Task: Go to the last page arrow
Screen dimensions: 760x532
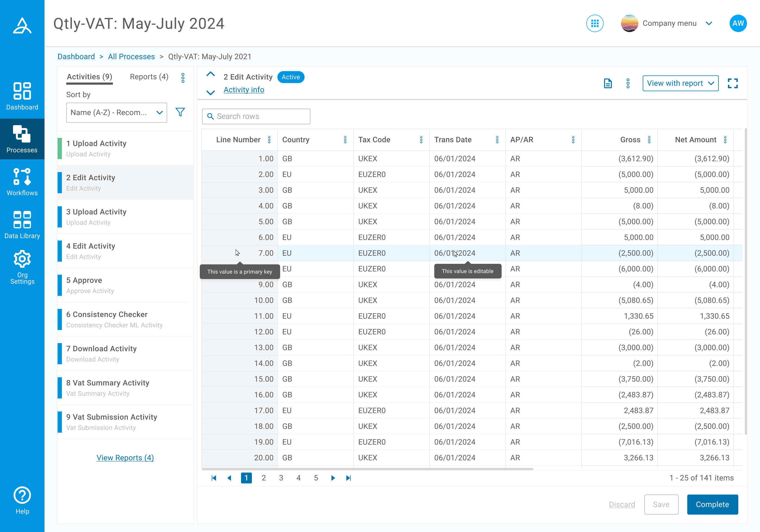Action: [348, 478]
